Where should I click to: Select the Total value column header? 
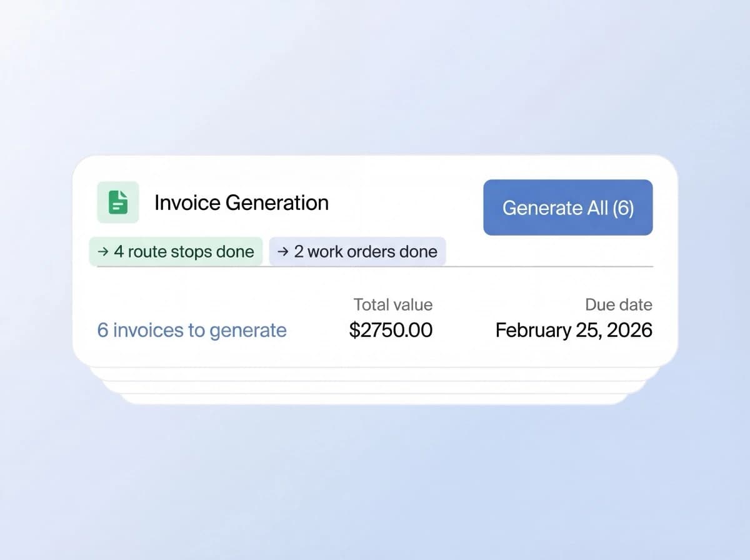(x=392, y=304)
